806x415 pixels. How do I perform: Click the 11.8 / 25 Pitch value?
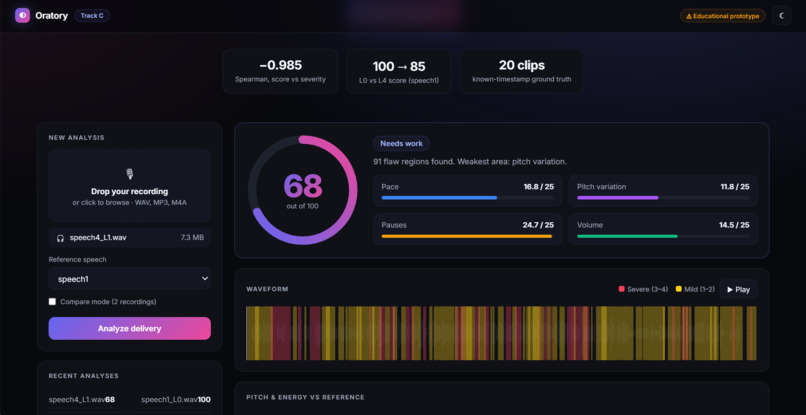(x=735, y=187)
